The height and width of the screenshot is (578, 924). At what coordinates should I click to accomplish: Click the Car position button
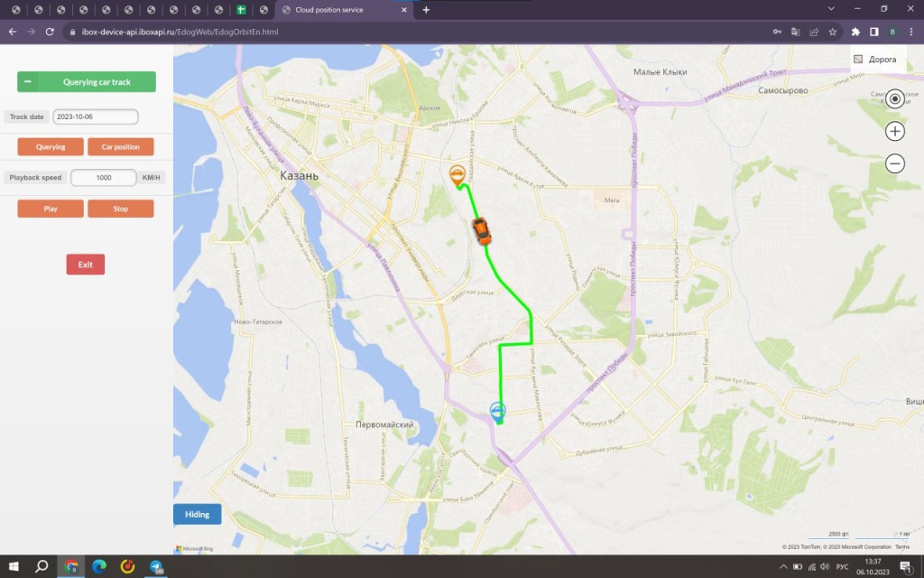point(120,146)
